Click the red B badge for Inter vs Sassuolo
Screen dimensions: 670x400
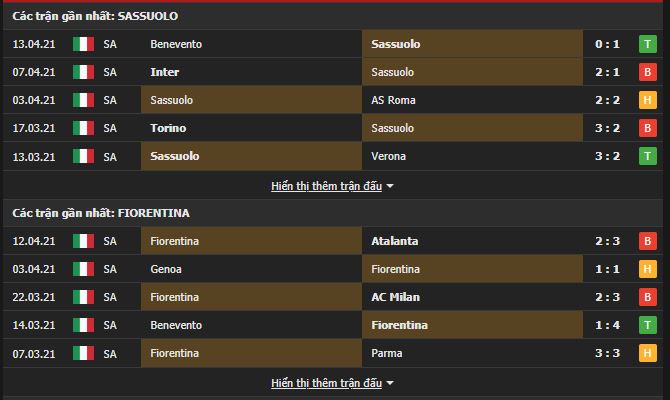pyautogui.click(x=647, y=72)
